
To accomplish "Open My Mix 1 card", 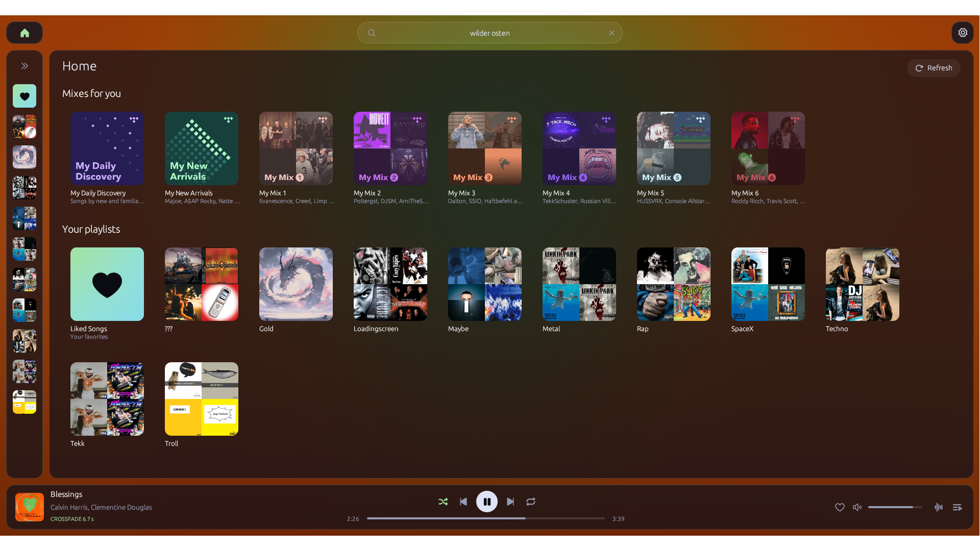I will point(296,148).
